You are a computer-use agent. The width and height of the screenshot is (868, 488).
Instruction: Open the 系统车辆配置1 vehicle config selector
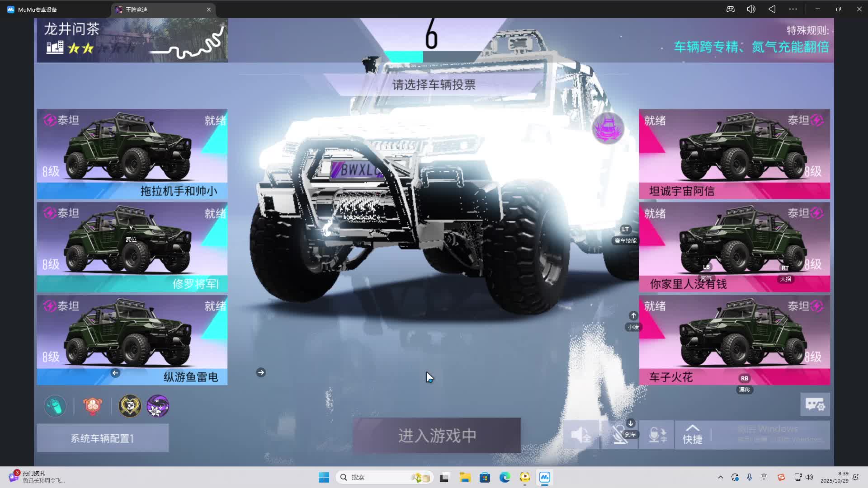click(103, 438)
